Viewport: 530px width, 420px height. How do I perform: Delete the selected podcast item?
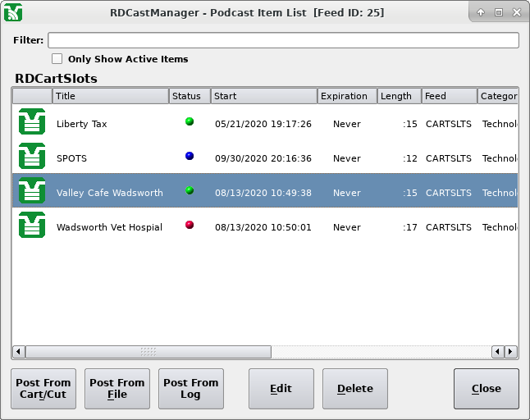355,388
